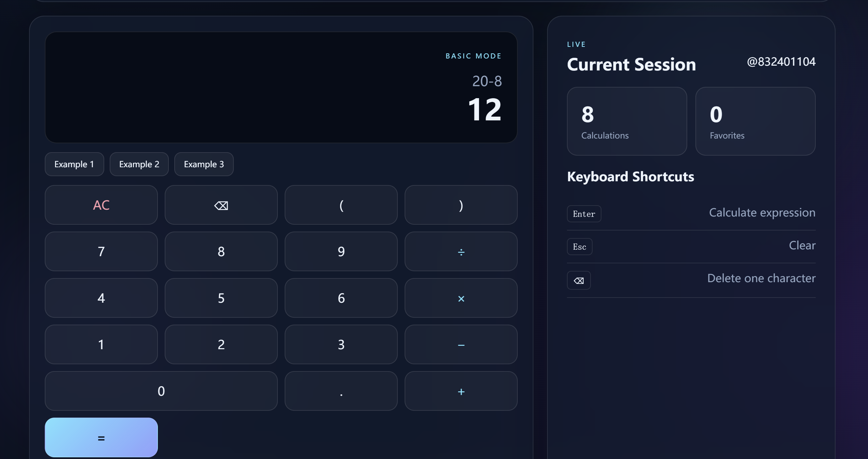Clear everything with the AC button

coord(101,205)
